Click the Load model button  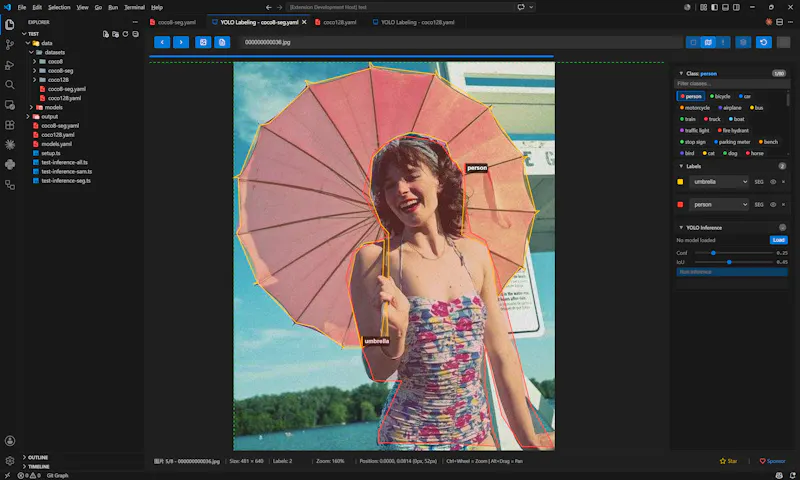click(779, 240)
